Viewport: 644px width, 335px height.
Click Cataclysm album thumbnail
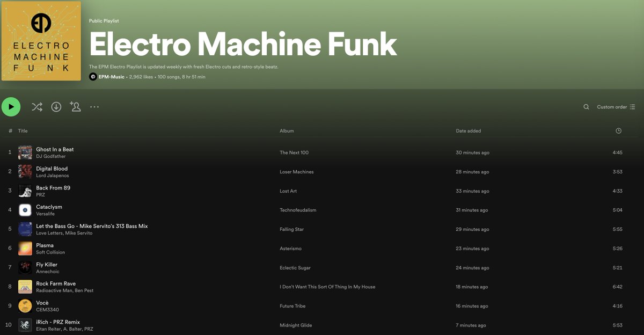pyautogui.click(x=25, y=210)
